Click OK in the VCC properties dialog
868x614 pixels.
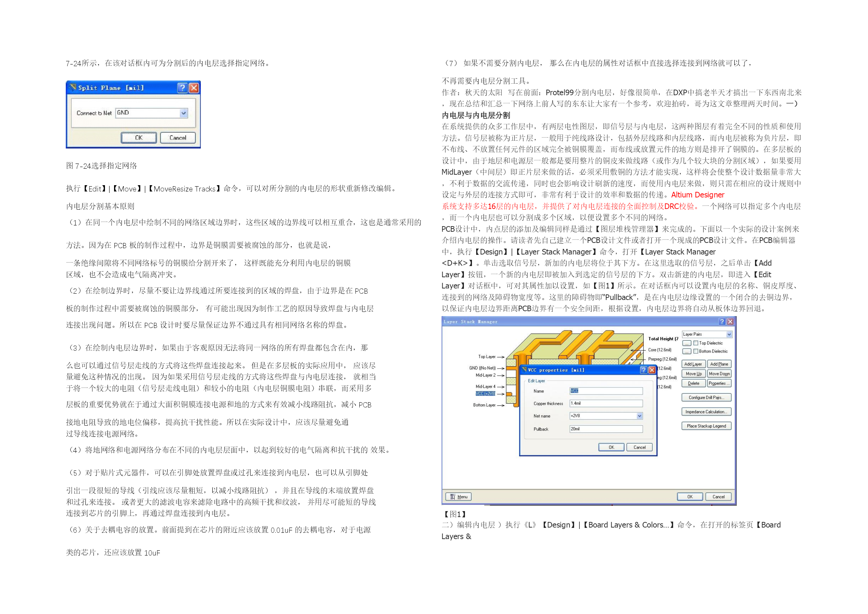click(x=611, y=447)
